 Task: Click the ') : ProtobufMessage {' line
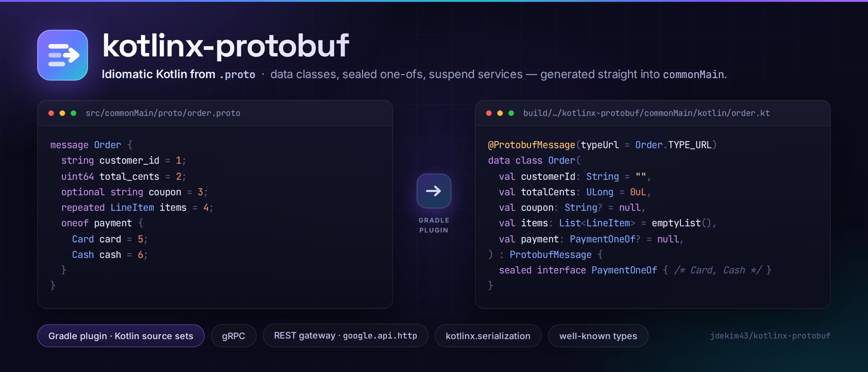click(546, 255)
